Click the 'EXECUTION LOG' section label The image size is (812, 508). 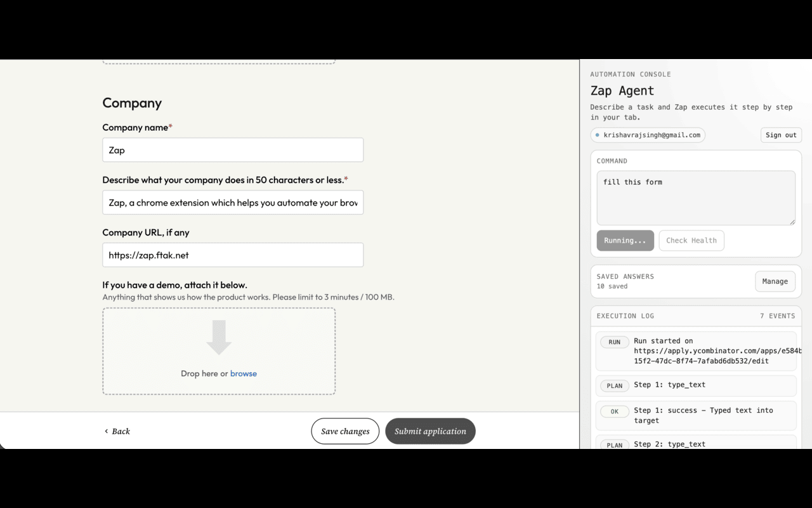625,316
